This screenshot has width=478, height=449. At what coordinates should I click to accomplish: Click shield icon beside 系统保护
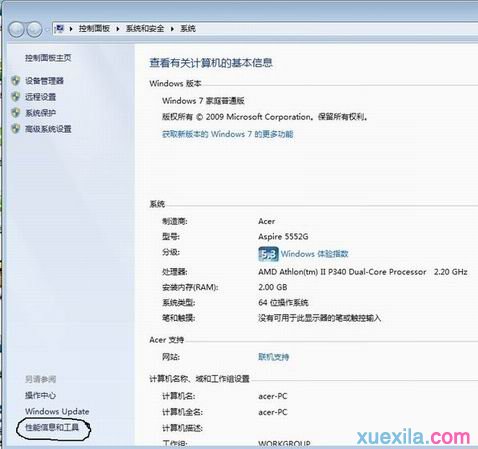pos(16,113)
